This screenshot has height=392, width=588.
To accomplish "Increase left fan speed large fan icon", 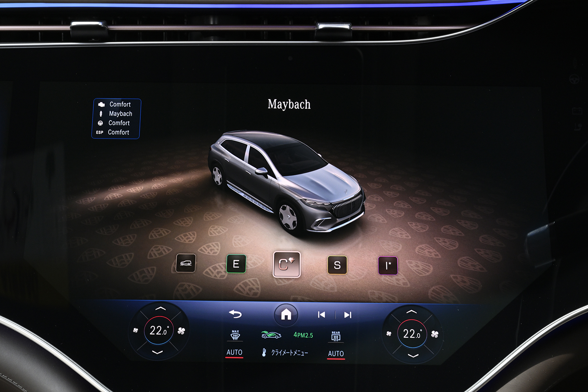I will coord(181,331).
